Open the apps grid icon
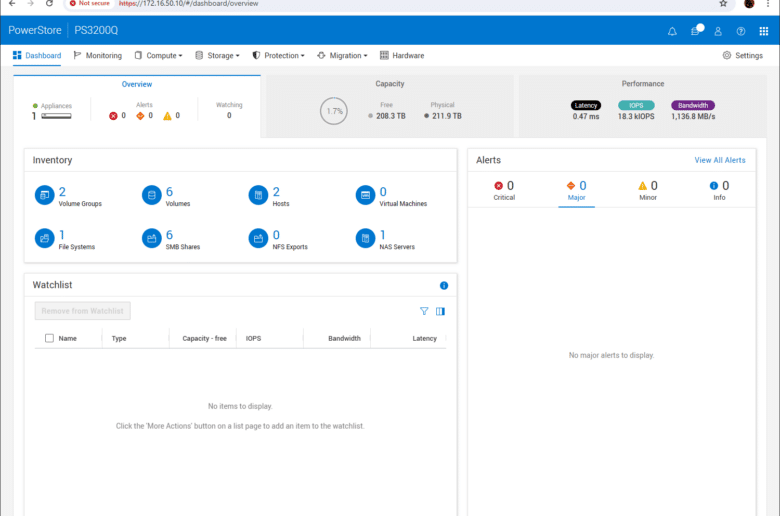The image size is (780, 516). click(x=764, y=31)
